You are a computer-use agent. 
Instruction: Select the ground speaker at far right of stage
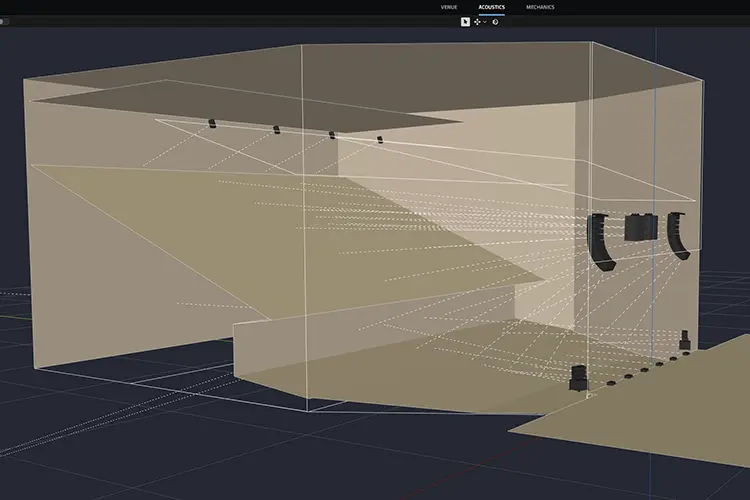click(685, 340)
